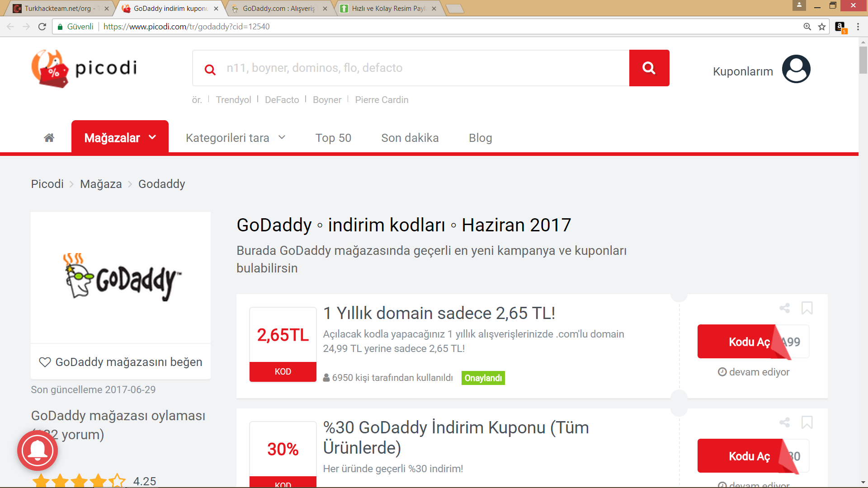Click the DeFacto suggestion link

(282, 100)
